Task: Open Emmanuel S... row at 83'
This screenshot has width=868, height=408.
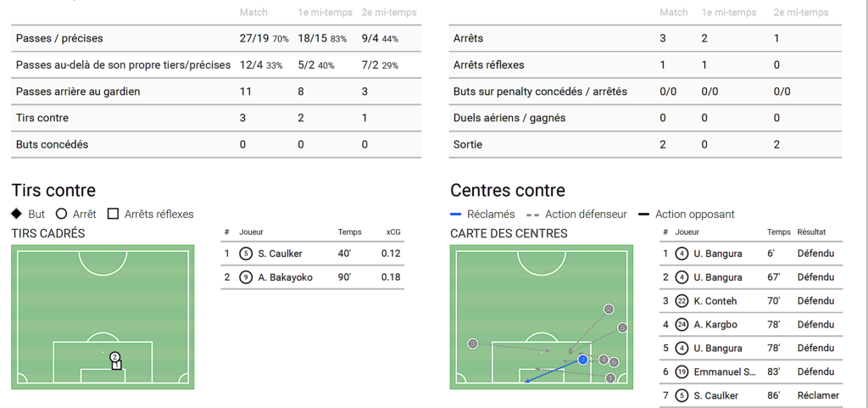Action: pyautogui.click(x=725, y=372)
